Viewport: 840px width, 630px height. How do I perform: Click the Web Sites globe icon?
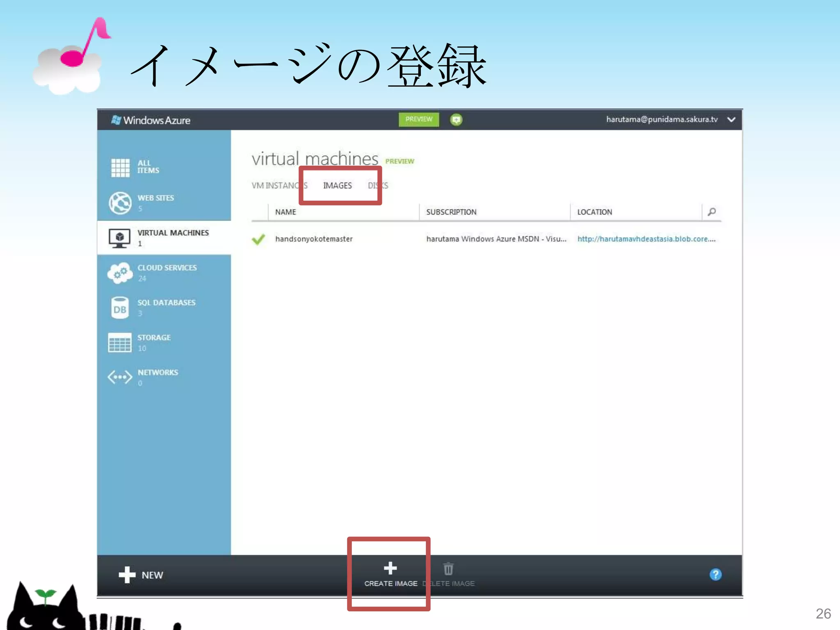pyautogui.click(x=120, y=203)
